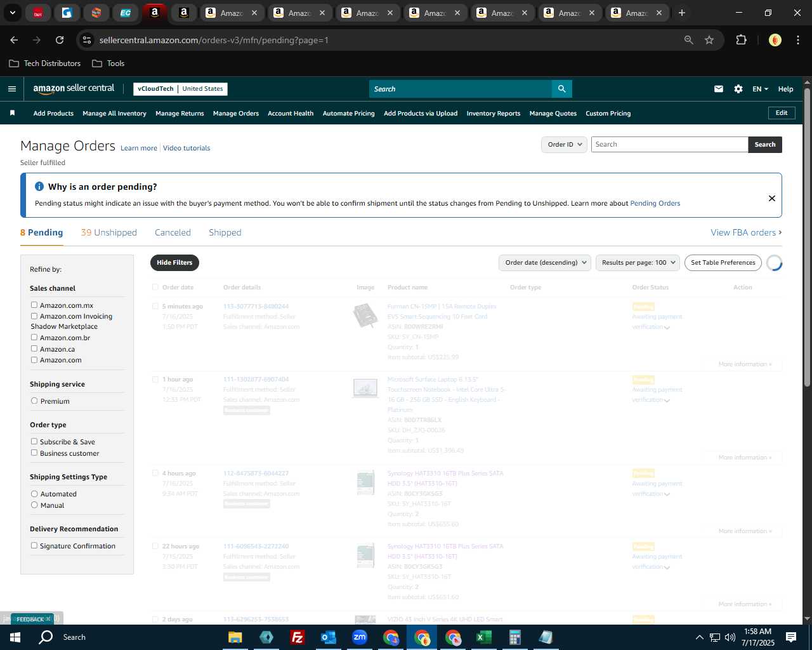812x650 pixels.
Task: Switch to the 39 Unshipped tab
Action: coord(109,233)
